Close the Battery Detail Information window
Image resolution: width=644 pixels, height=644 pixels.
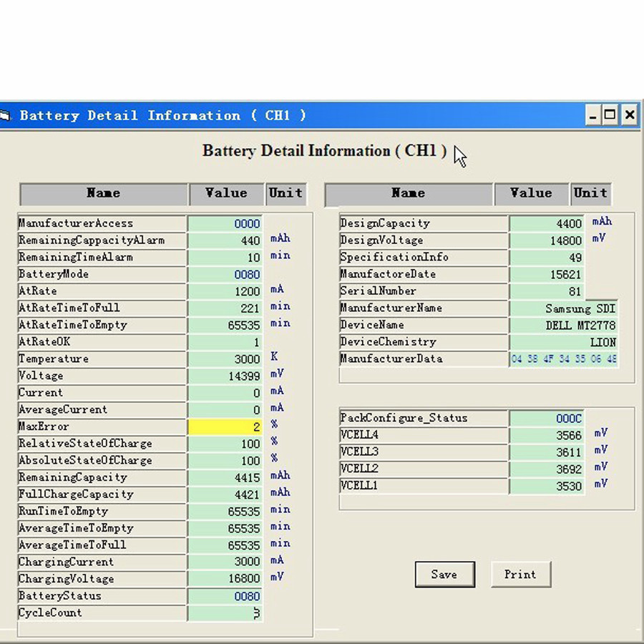[629, 115]
